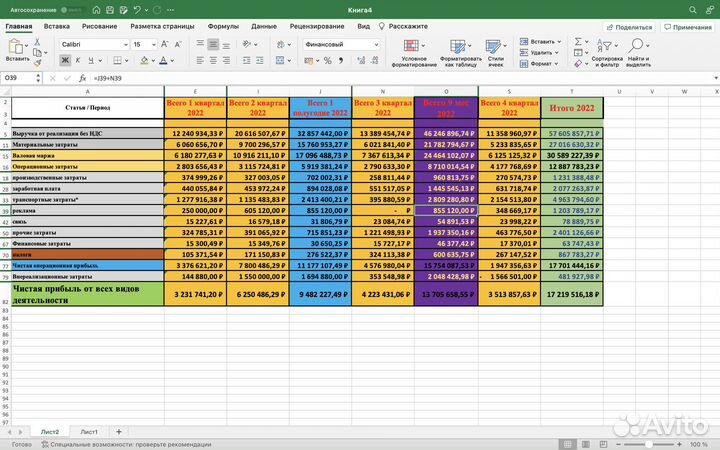720x450 pixels.
Task: Click the Home icon in the title bar
Action: point(96,10)
